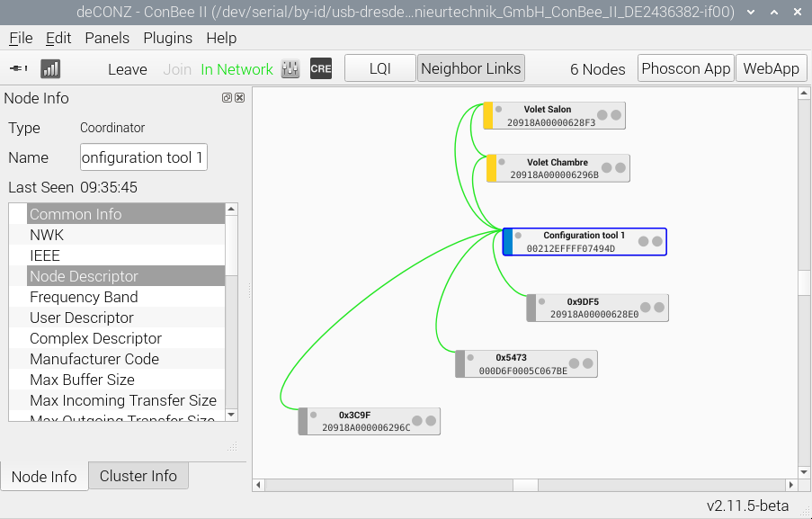This screenshot has height=519, width=812.
Task: Toggle the Neighbor Links button
Action: click(470, 68)
